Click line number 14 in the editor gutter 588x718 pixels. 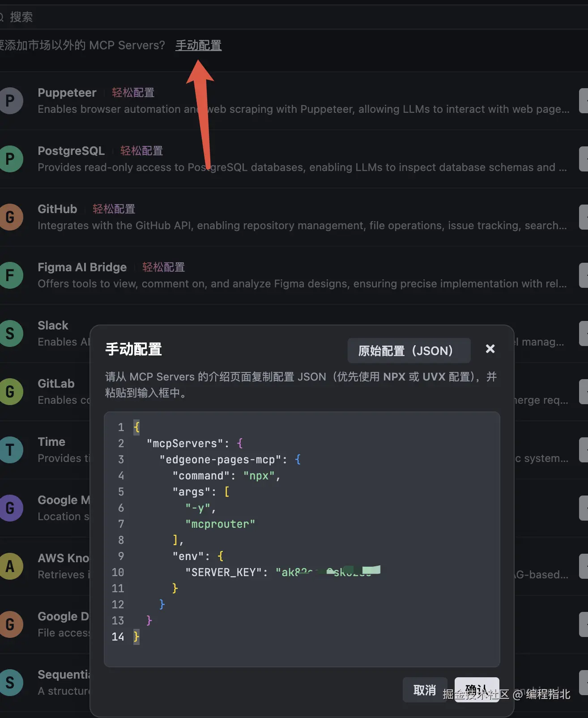118,637
